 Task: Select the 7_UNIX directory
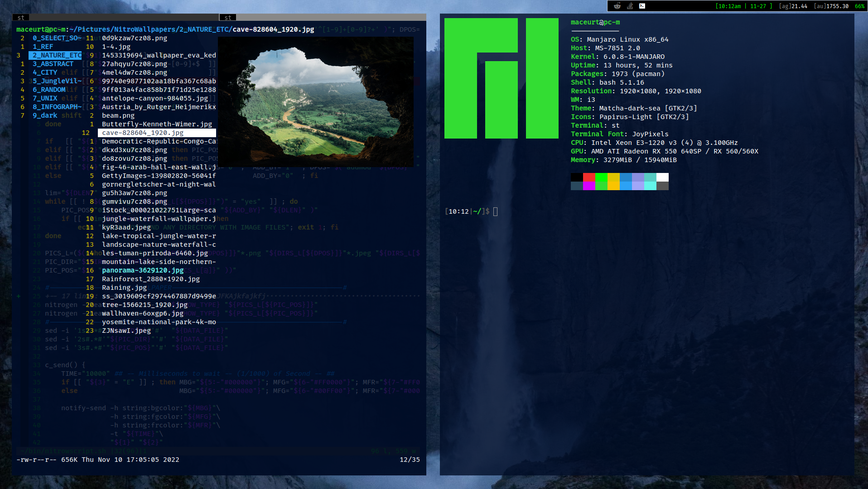tap(45, 98)
